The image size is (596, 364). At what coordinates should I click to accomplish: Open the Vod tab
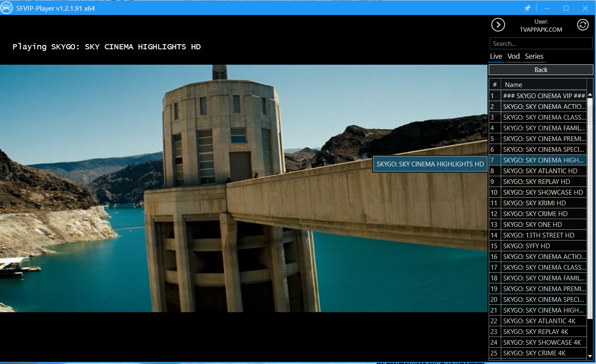coord(513,56)
